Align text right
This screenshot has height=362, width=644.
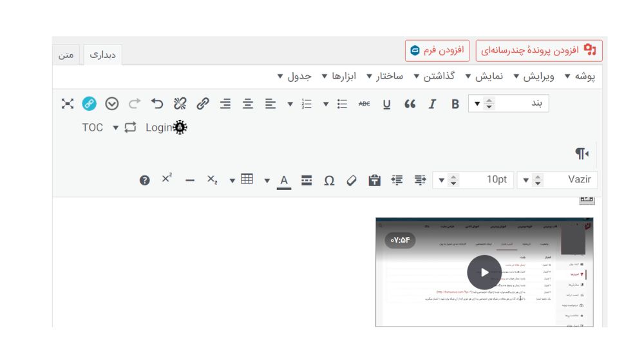225,104
